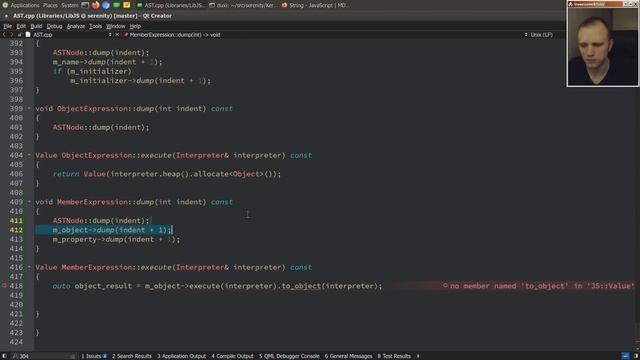
Task: Open the Build menu
Action: 36,26
